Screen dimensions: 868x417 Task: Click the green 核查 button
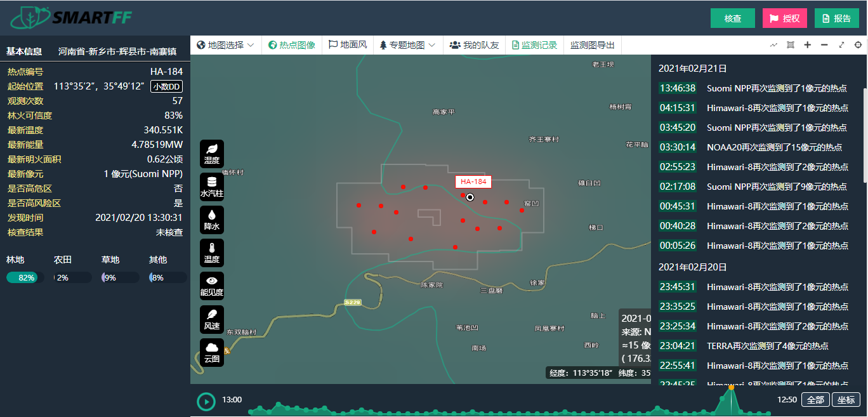(x=733, y=18)
